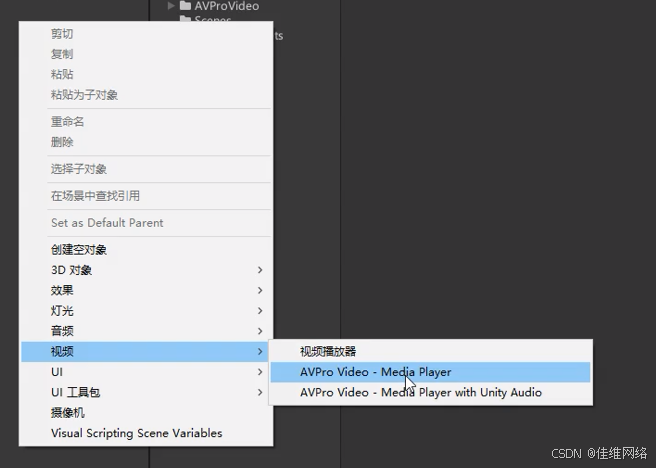The image size is (656, 468).
Task: Open the 3D 对象 submenu
Action: (x=146, y=270)
